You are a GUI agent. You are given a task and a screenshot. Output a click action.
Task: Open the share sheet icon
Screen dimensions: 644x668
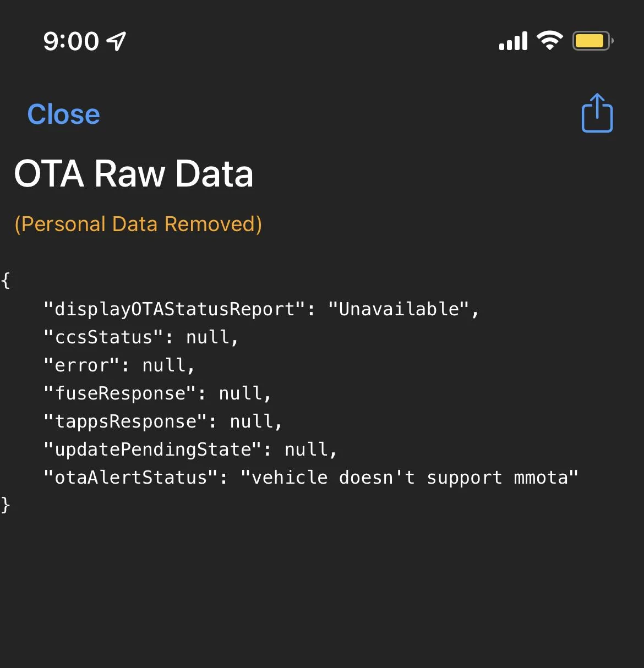tap(597, 113)
